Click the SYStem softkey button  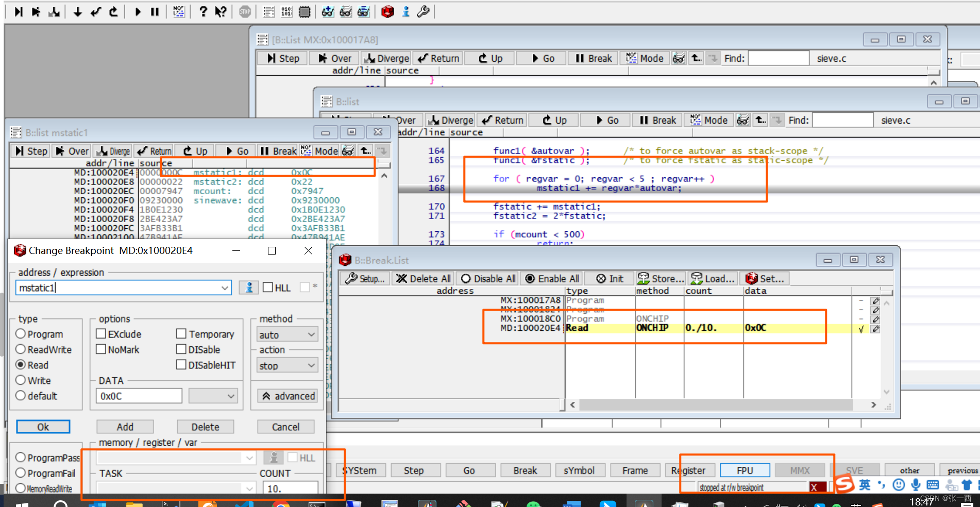tap(360, 470)
